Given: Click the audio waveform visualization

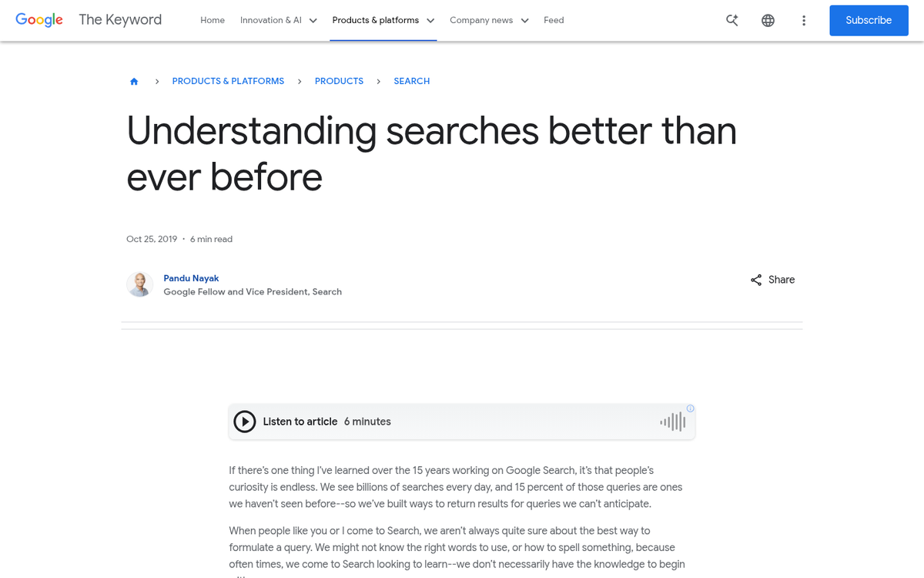Looking at the screenshot, I should (x=671, y=422).
